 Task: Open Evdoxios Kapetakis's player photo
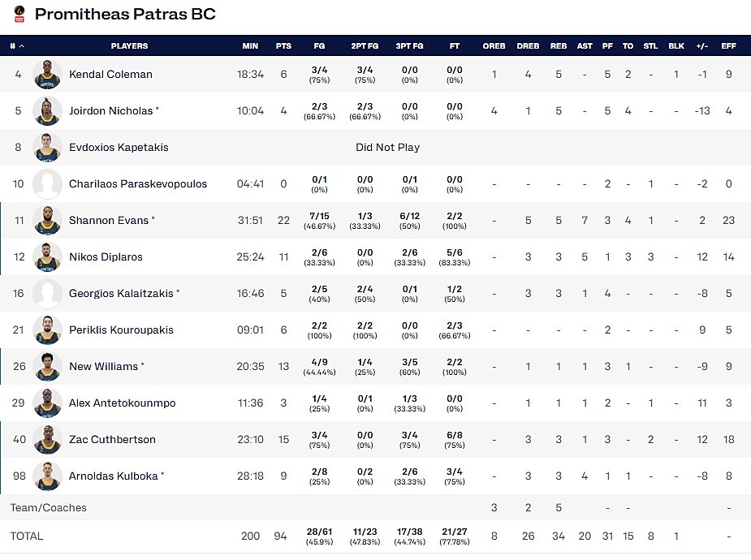click(x=47, y=148)
